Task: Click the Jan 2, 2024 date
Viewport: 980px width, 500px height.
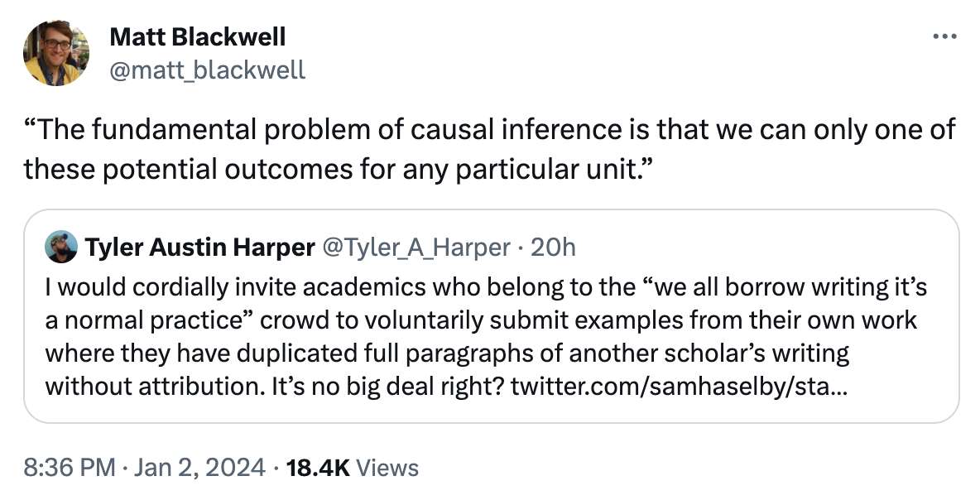Action: tap(199, 468)
